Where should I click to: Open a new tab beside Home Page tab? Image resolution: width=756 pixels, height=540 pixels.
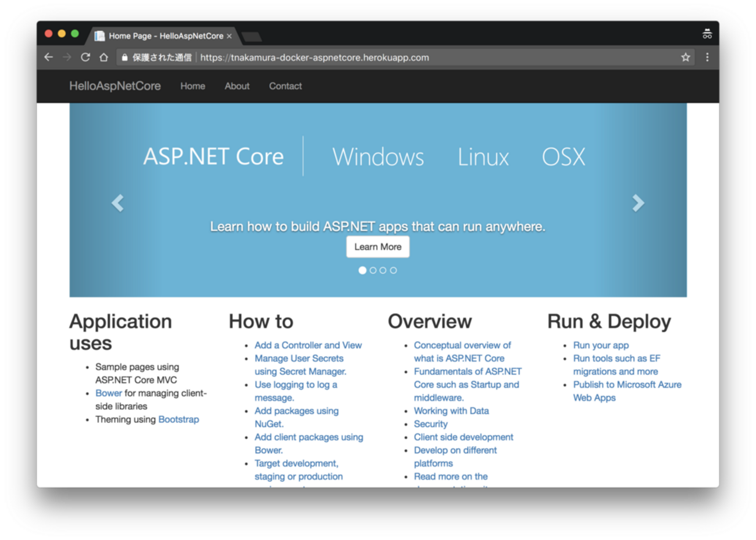[x=251, y=37]
